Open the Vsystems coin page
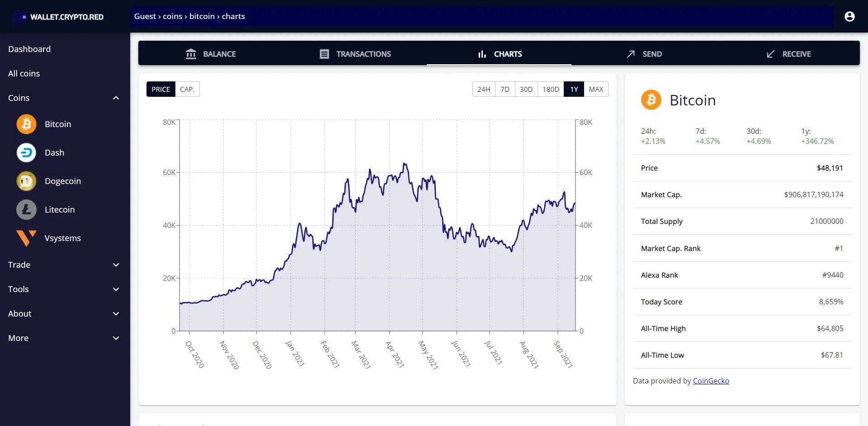 [x=62, y=238]
